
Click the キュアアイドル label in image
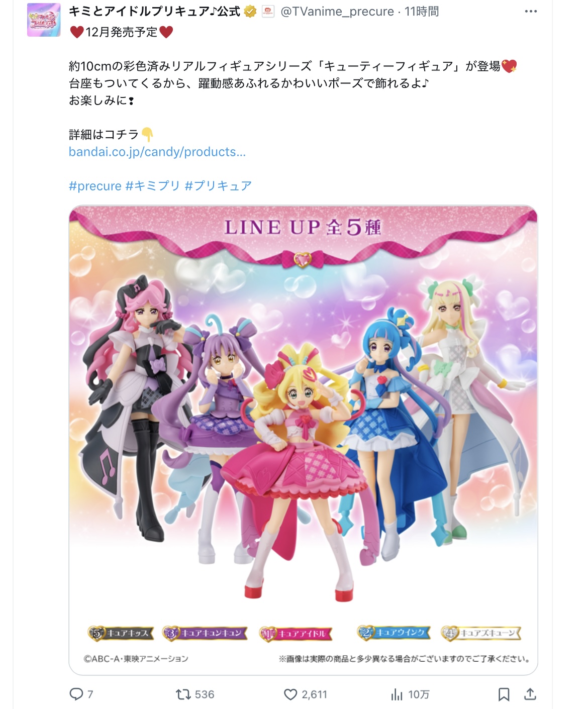(296, 634)
